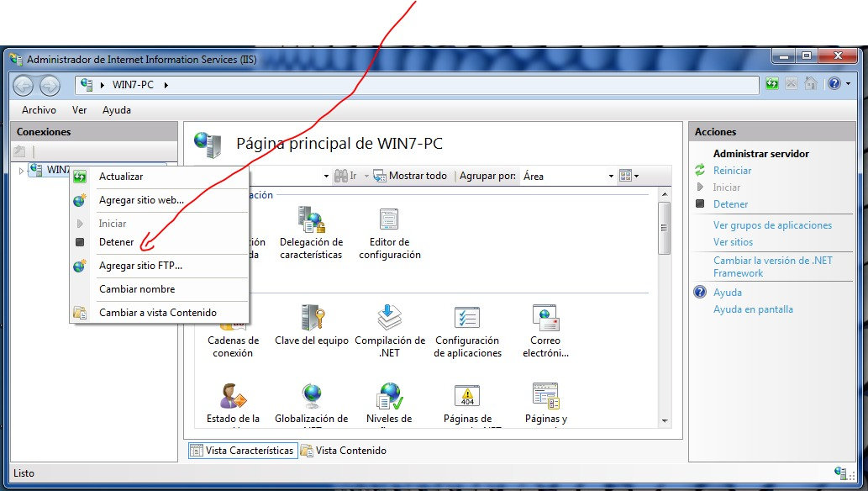Switch to Vista Contenido tab

pos(344,451)
